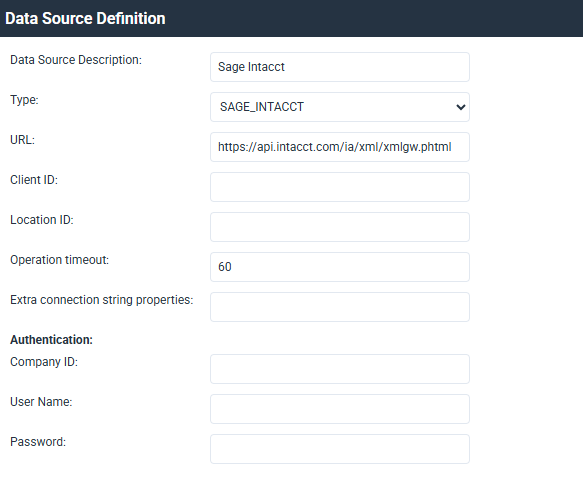Click the Type: label
Image resolution: width=583 pixels, height=501 pixels.
[x=24, y=100]
